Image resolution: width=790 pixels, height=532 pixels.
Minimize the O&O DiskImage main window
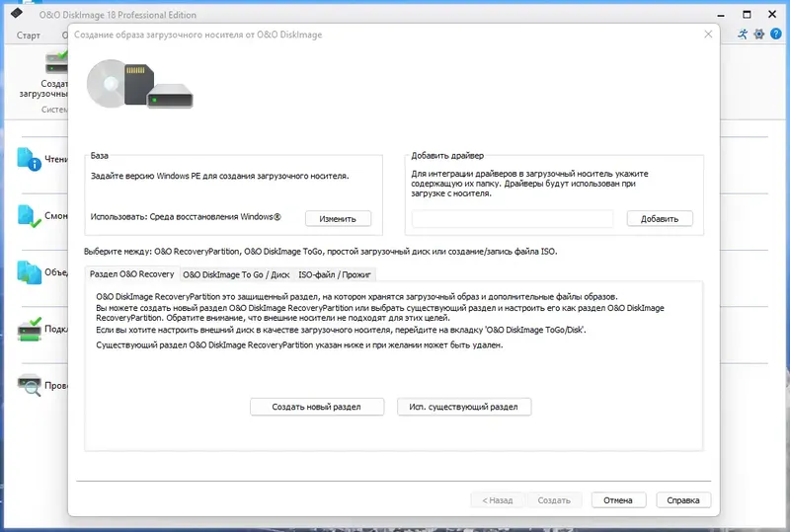coord(721,15)
